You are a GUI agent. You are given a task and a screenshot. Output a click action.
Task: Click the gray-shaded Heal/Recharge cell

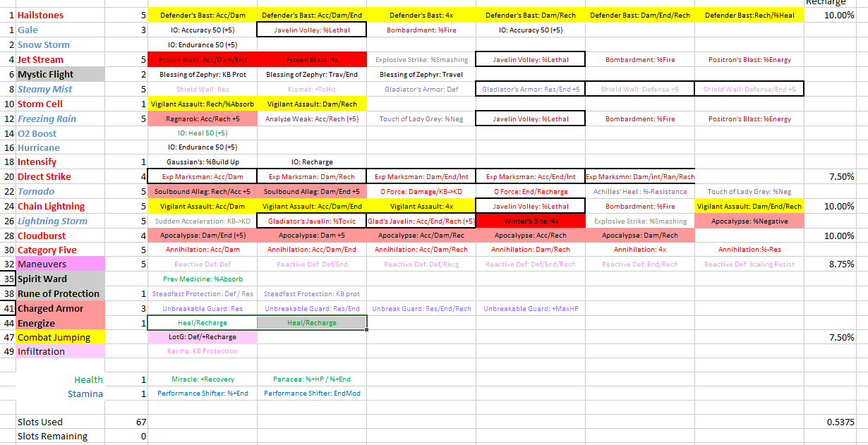312,322
